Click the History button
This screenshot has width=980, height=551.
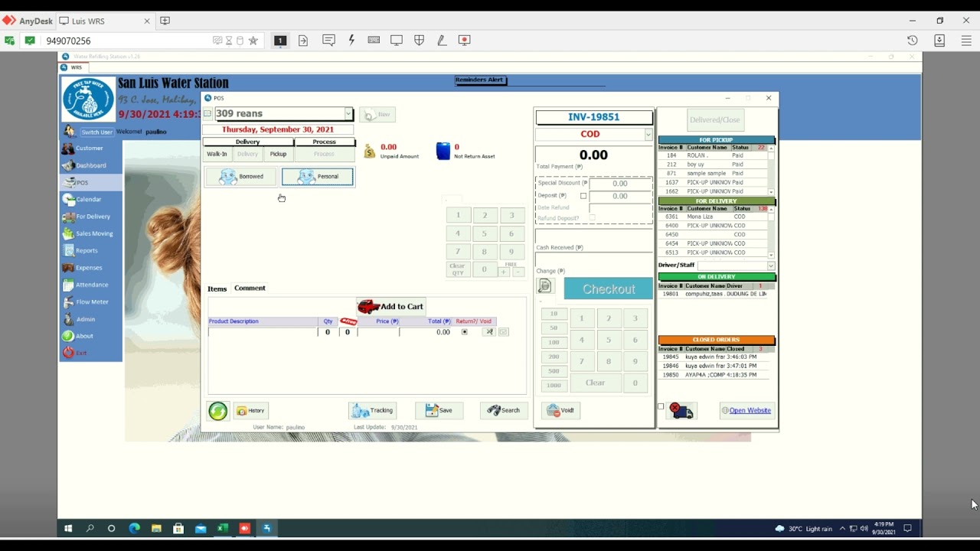coord(250,411)
